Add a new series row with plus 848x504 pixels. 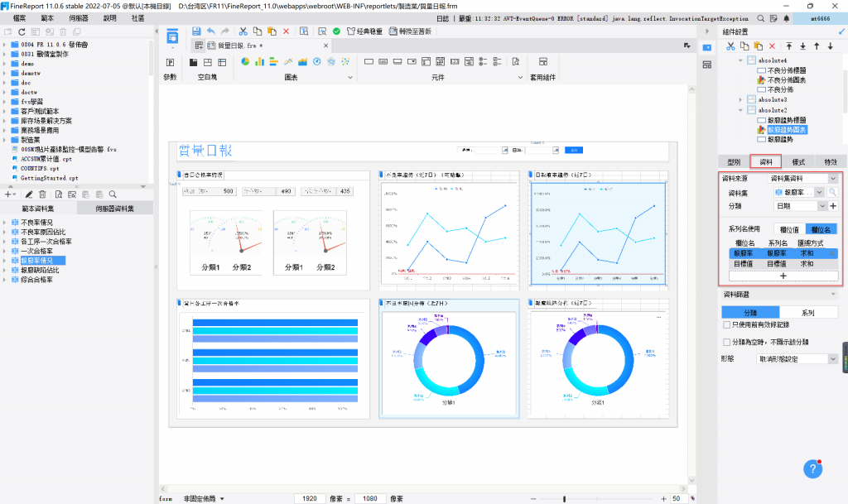[783, 276]
